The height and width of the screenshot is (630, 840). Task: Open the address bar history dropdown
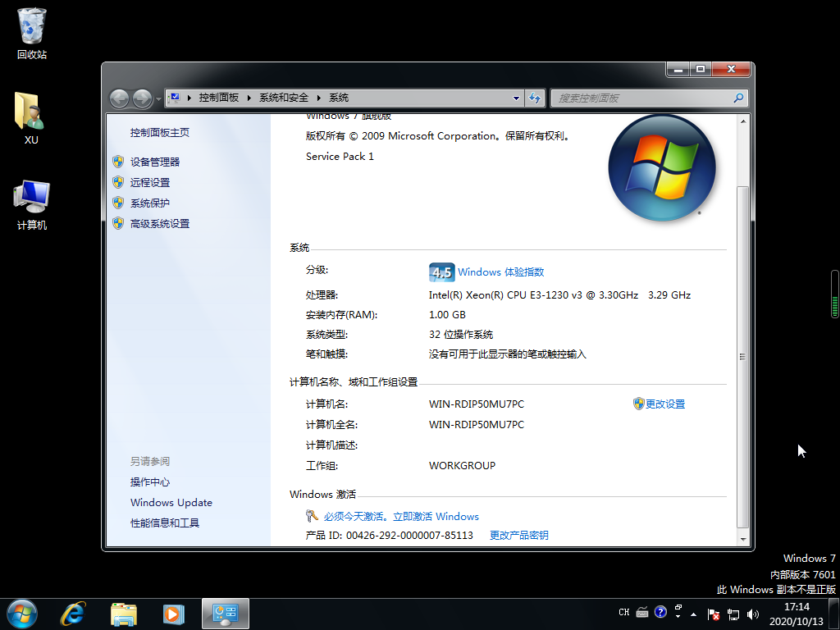point(516,98)
